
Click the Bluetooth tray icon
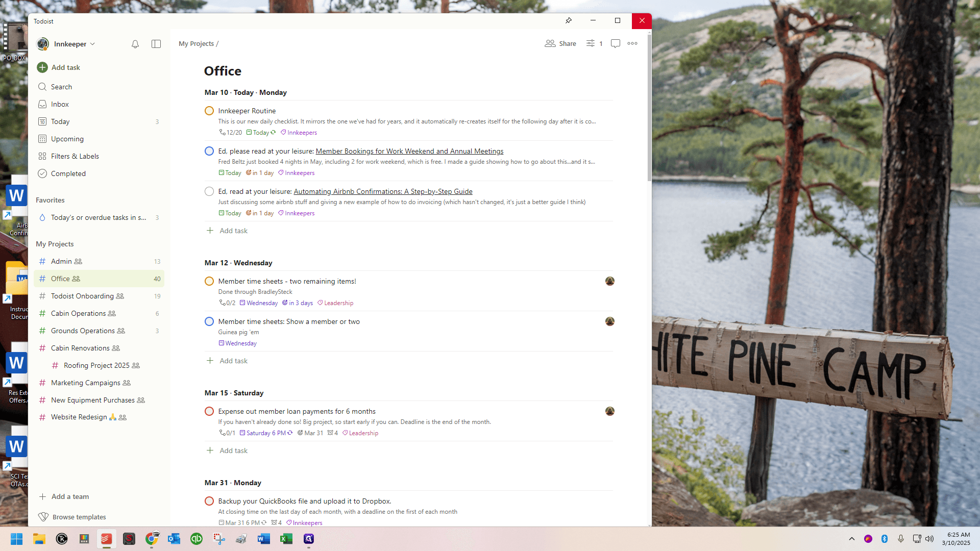pos(885,539)
